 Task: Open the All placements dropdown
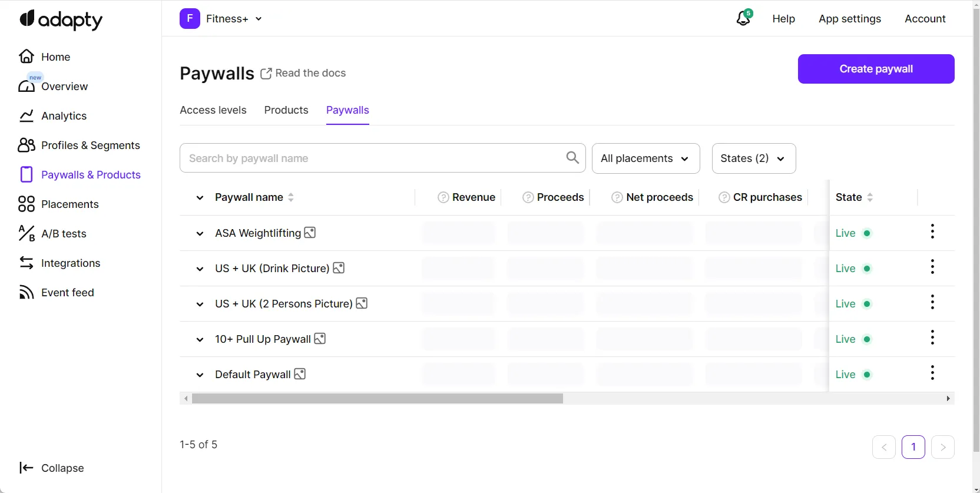pos(645,158)
